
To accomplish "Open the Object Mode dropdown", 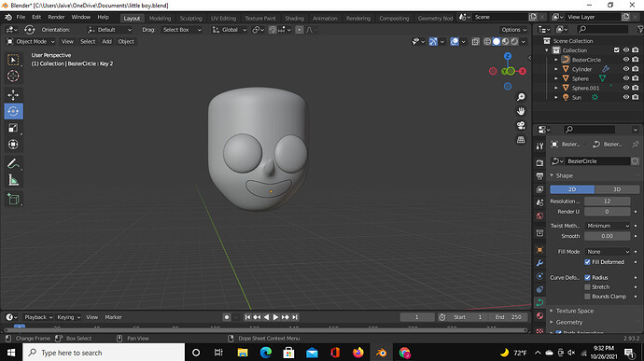I will coord(31,41).
